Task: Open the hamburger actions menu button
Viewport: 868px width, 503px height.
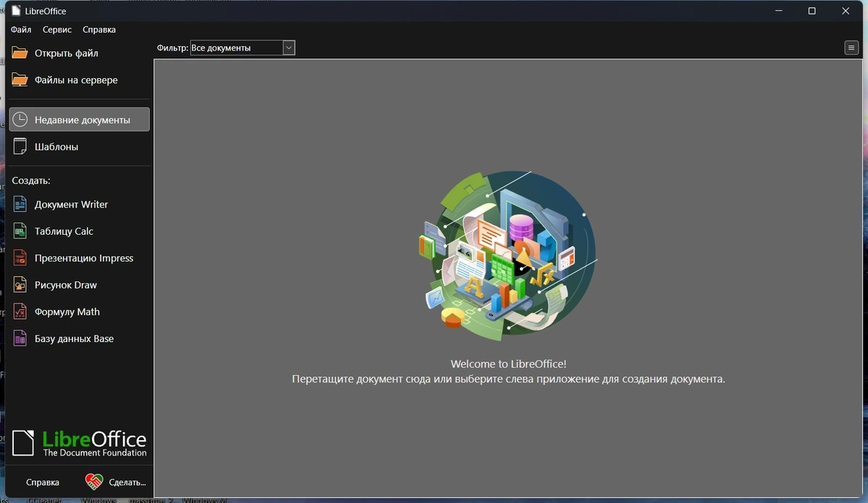Action: [x=851, y=48]
